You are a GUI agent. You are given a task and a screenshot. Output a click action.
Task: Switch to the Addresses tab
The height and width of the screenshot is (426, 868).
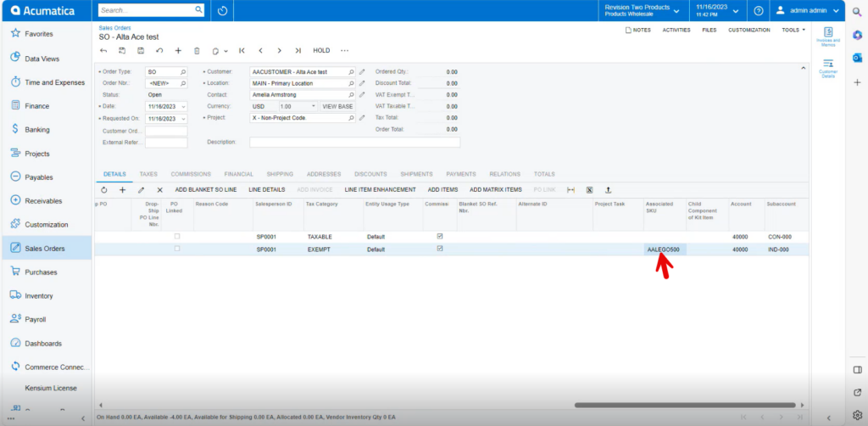[324, 174]
